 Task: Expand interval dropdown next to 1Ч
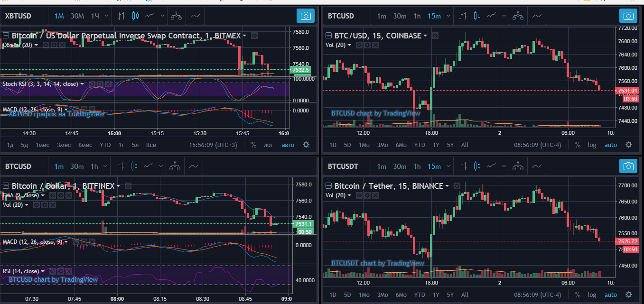(107, 16)
